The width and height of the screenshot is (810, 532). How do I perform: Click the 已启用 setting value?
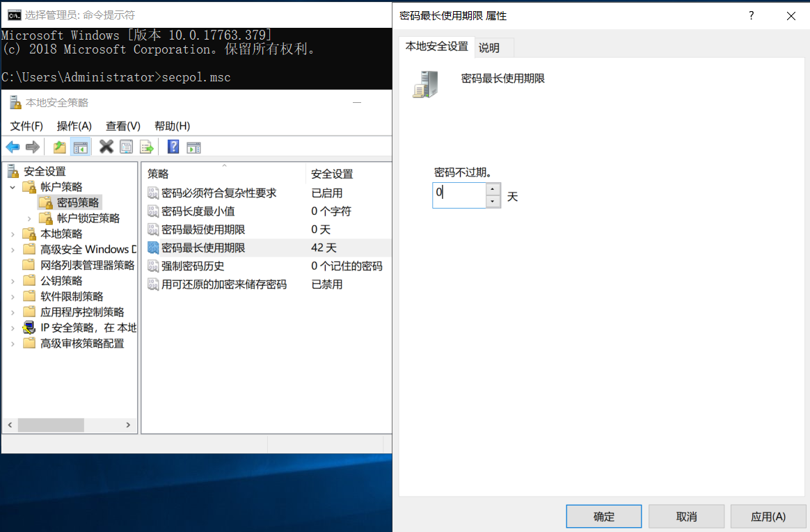click(327, 193)
